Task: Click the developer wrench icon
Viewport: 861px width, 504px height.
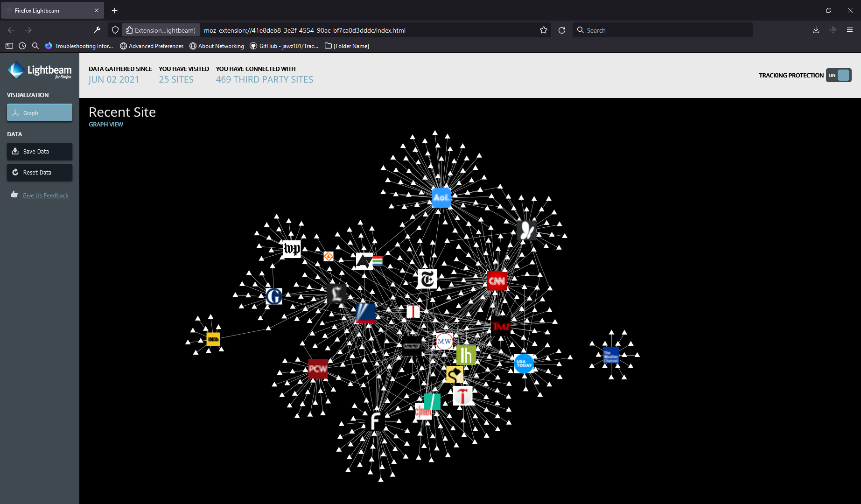Action: 97,30
